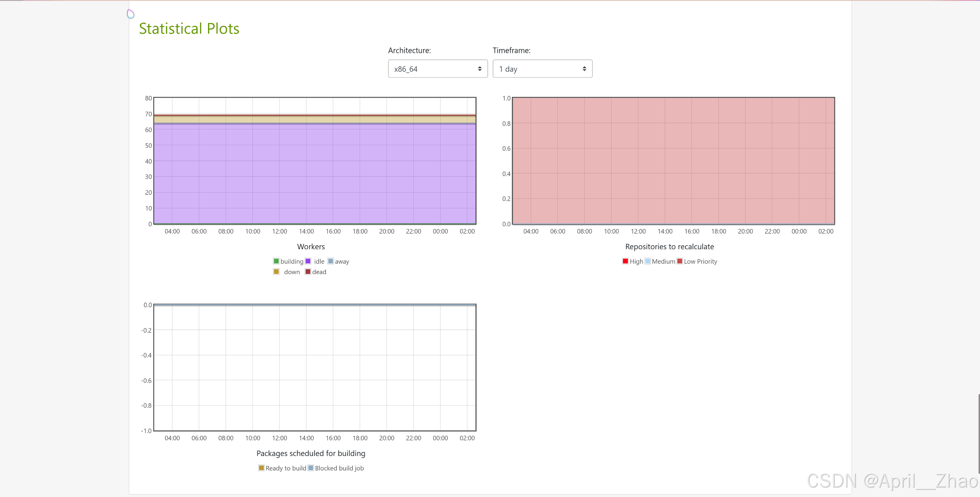Click the building legend color swatch
The width and height of the screenshot is (980, 497).
coord(276,261)
